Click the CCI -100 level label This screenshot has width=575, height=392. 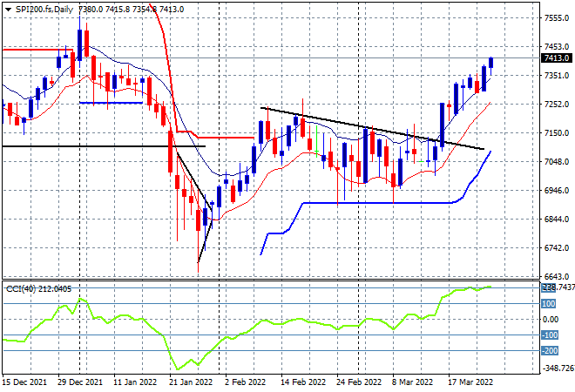(550, 335)
